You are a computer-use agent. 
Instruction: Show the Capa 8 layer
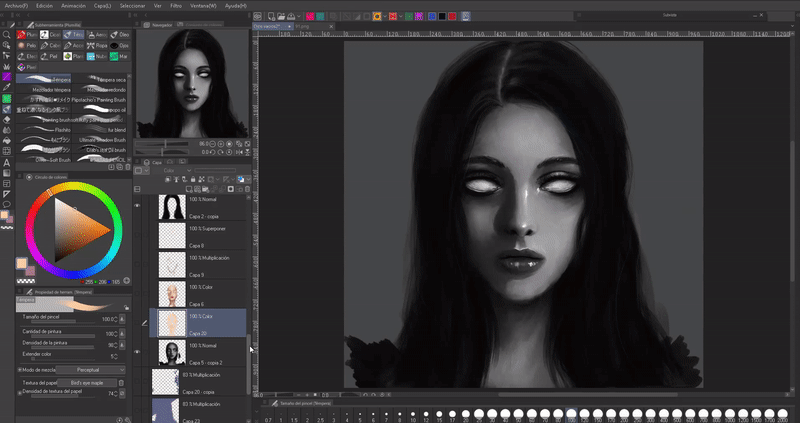pyautogui.click(x=138, y=236)
